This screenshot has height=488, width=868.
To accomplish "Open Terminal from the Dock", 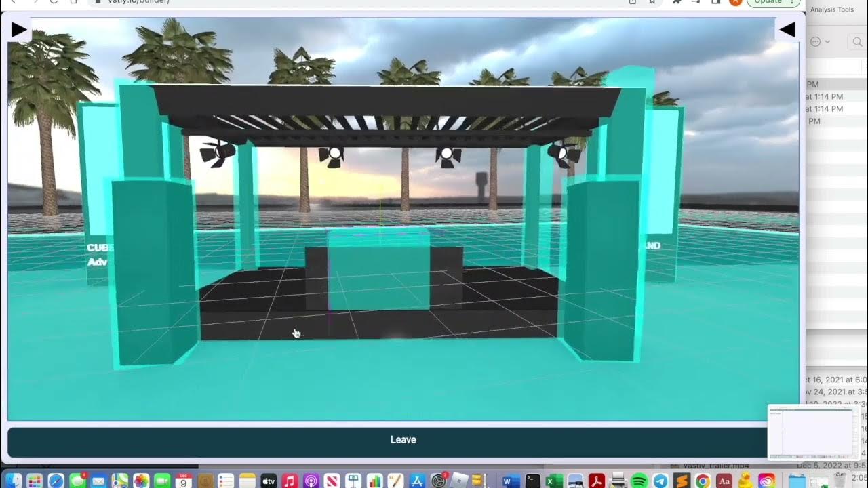I will tap(532, 481).
